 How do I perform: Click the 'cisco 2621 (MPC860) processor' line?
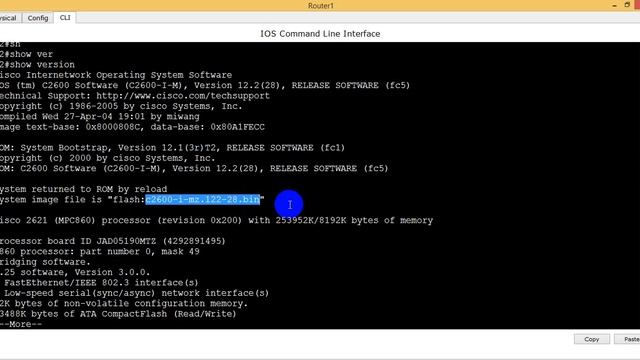tap(216, 220)
